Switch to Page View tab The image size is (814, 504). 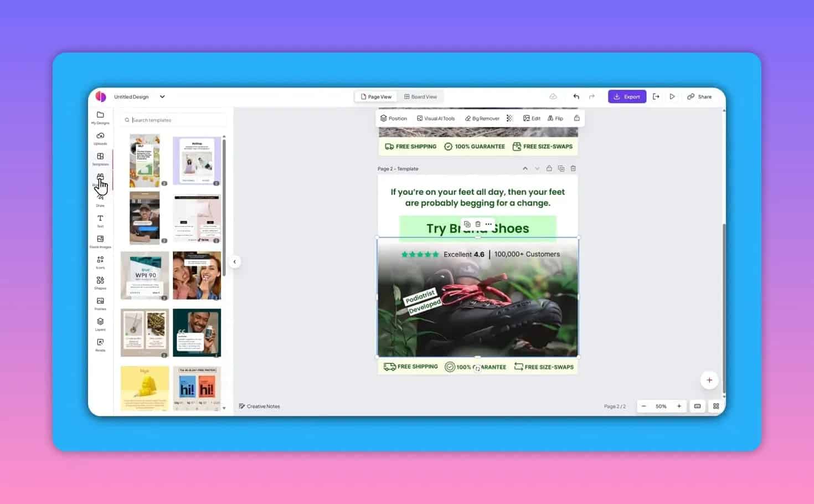[x=376, y=96]
